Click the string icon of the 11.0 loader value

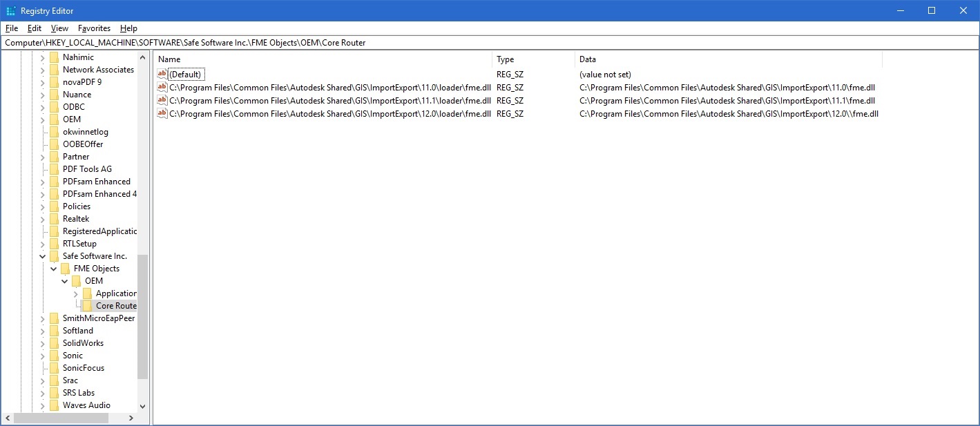(162, 87)
